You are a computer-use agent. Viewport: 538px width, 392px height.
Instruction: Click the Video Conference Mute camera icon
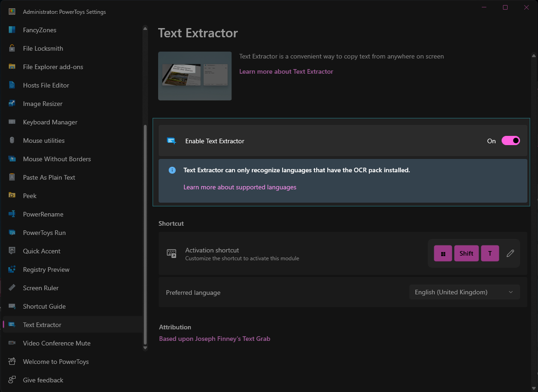point(12,343)
